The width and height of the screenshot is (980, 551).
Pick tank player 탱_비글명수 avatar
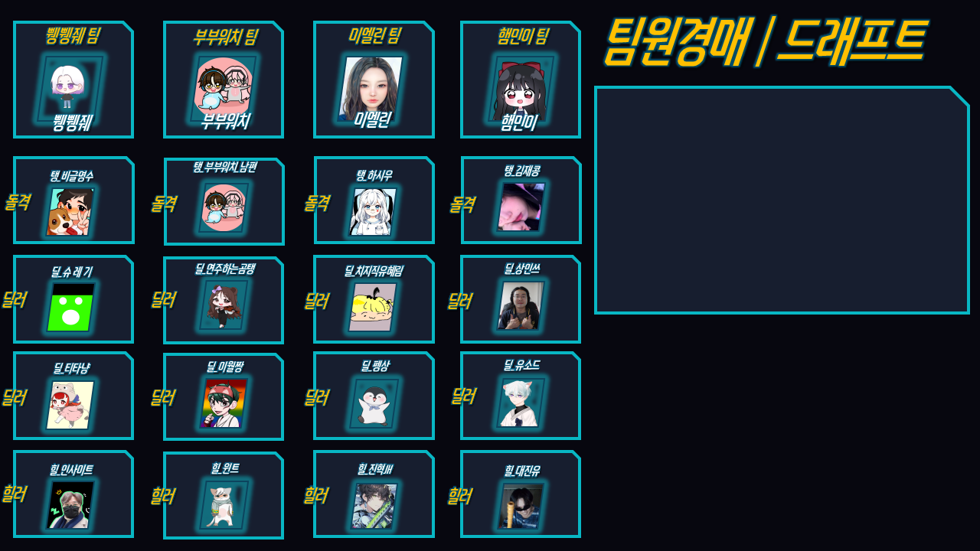[70, 211]
